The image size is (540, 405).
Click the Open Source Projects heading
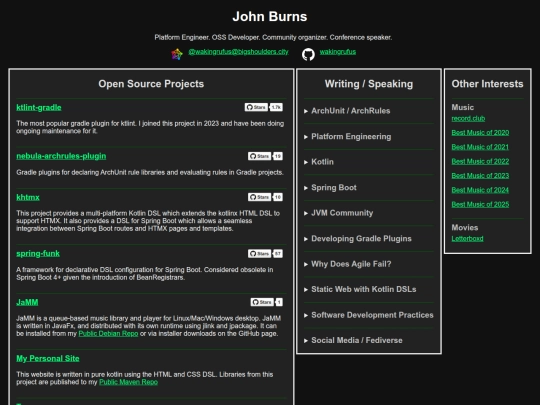click(x=151, y=84)
